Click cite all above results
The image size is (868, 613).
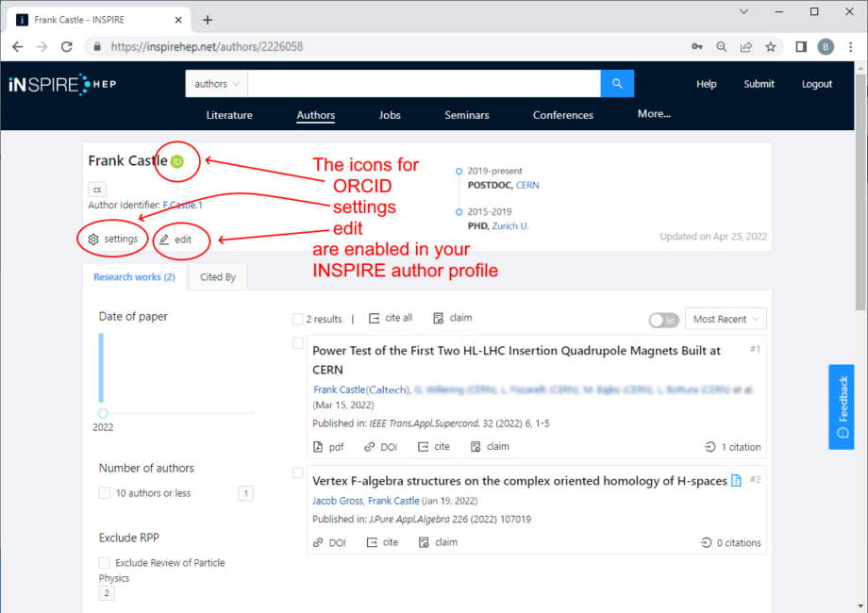[391, 318]
